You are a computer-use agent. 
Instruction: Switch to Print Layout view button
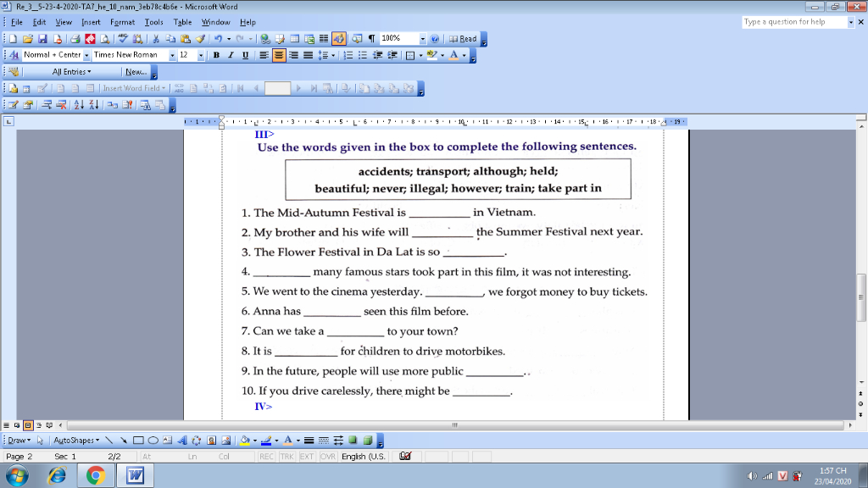tap(28, 425)
